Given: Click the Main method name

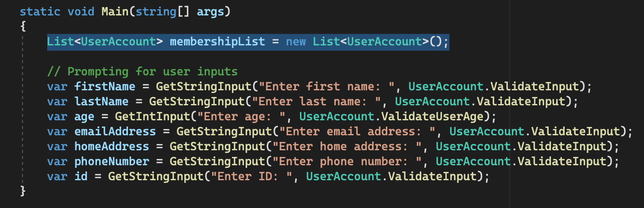Looking at the screenshot, I should coord(115,11).
